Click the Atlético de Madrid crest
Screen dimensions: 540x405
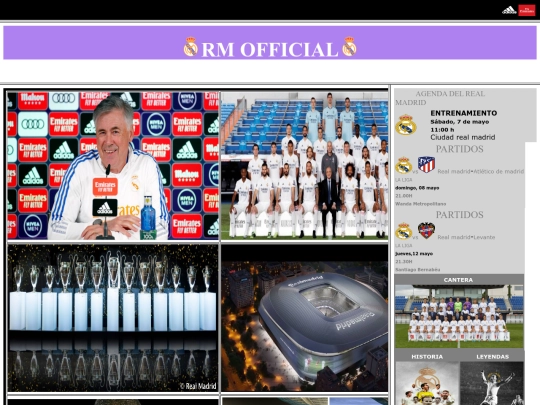(426, 165)
